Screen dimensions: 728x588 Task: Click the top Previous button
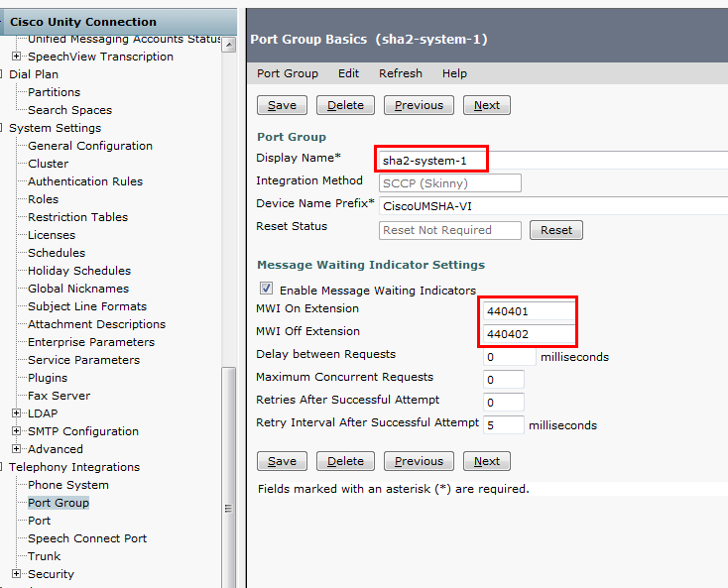coord(419,105)
